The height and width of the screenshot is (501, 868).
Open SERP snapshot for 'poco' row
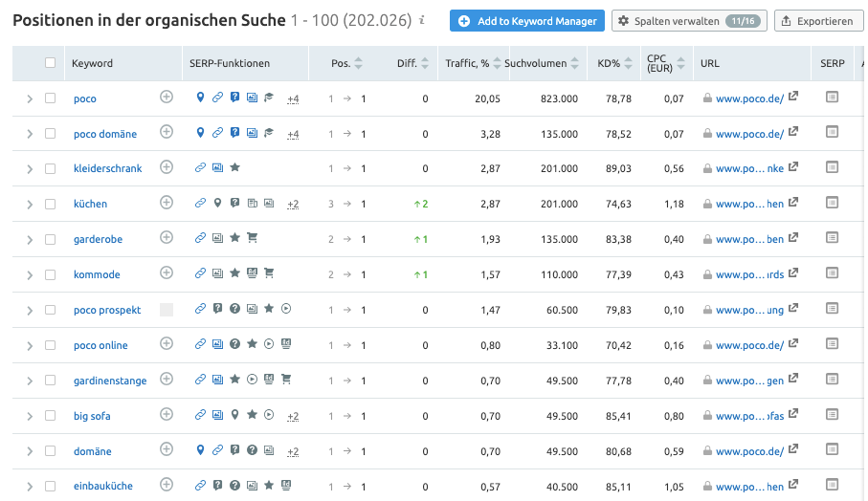[x=832, y=97]
